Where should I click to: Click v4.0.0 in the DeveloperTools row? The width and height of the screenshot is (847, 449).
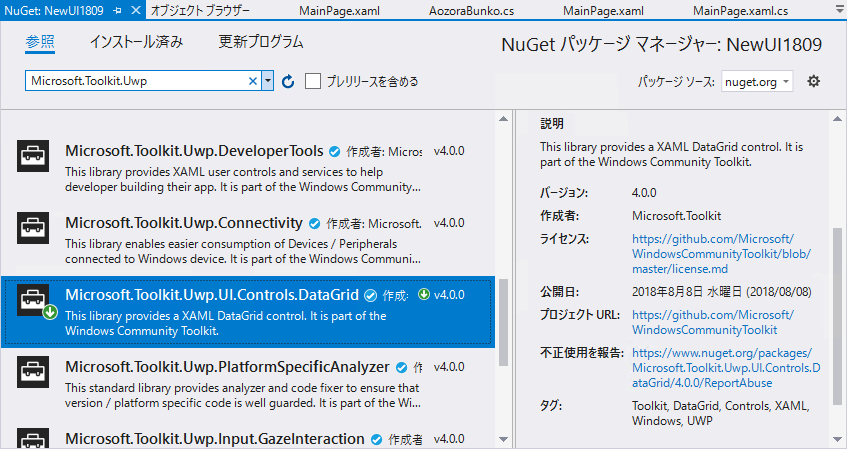pyautogui.click(x=449, y=151)
